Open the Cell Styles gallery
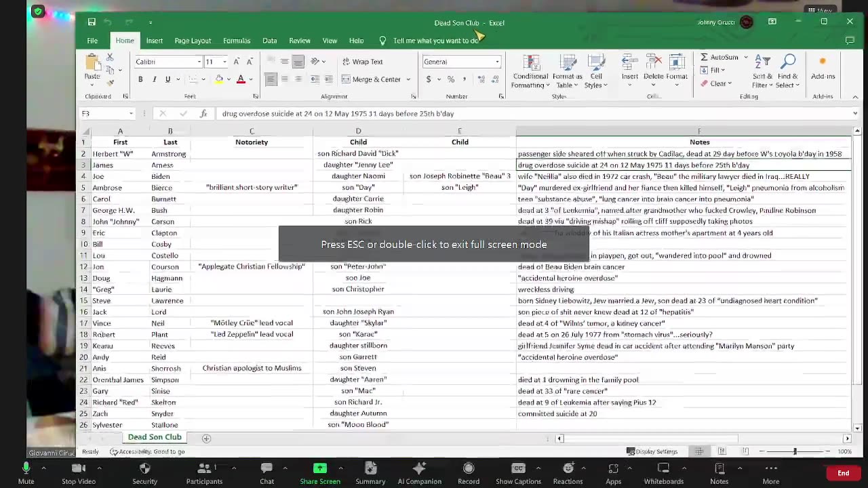 [x=596, y=72]
